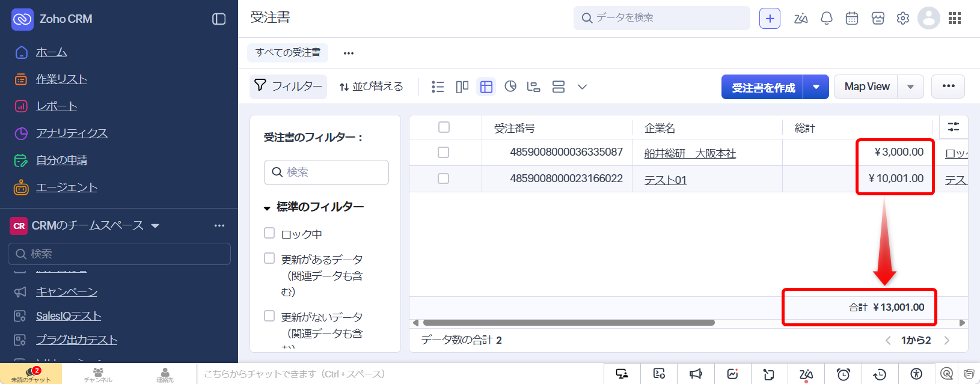This screenshot has width=980, height=384.
Task: Click the 総計 column header
Action: coord(804,128)
